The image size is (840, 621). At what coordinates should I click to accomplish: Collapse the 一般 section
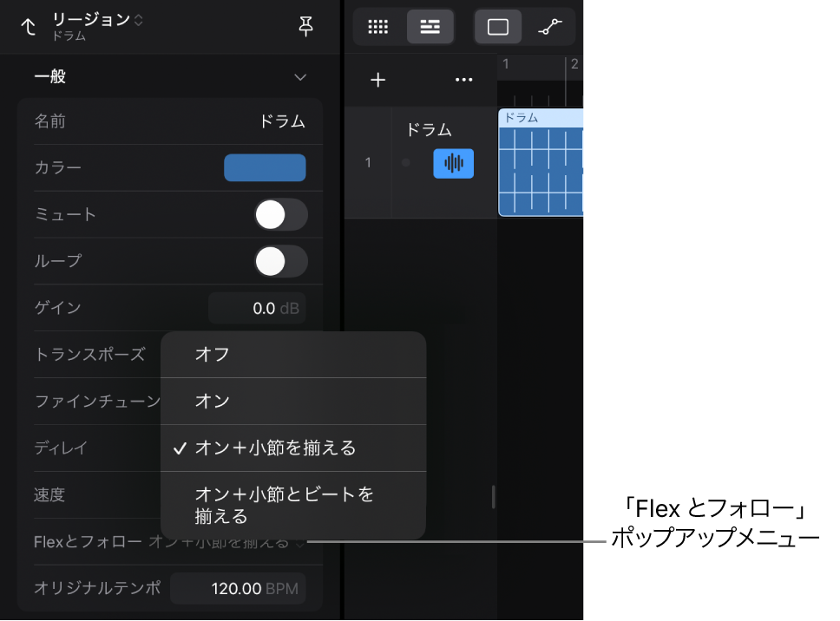(300, 76)
